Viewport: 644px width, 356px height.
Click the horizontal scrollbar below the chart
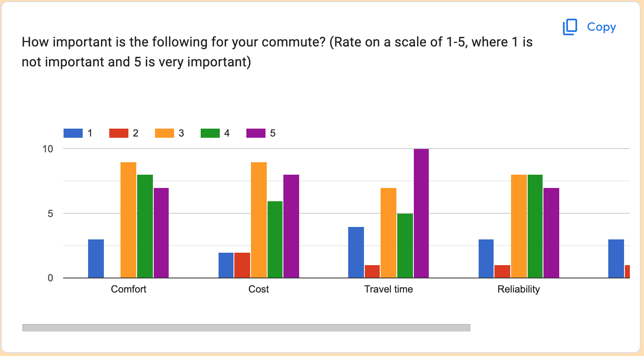click(x=246, y=328)
